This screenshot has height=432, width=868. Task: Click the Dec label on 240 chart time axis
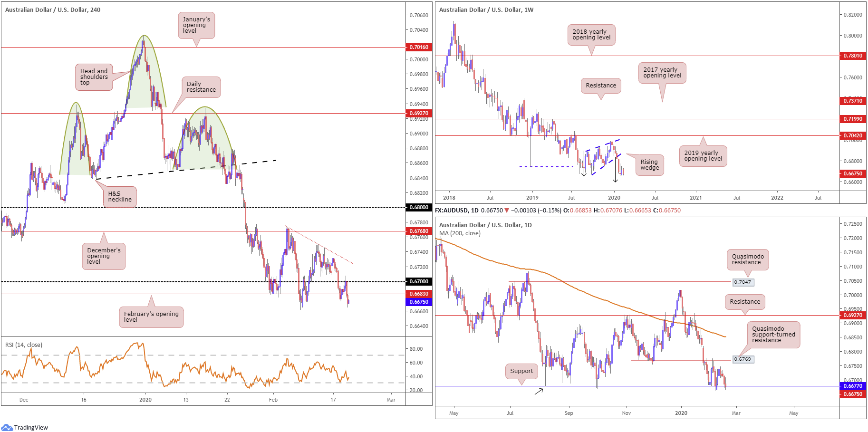click(24, 400)
